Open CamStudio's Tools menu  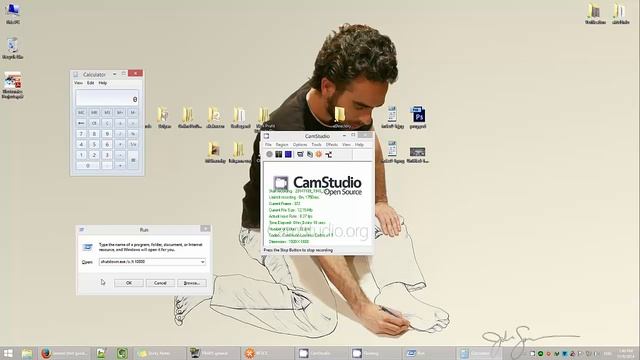click(316, 145)
